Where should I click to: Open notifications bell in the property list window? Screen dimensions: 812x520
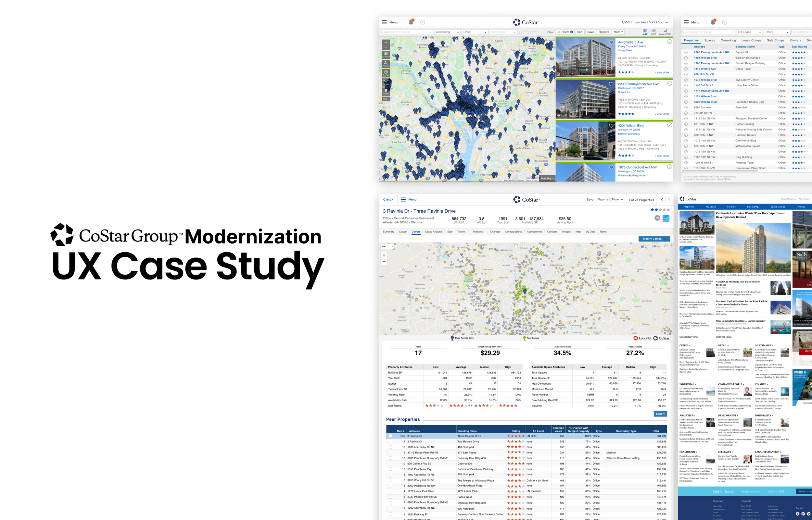click(x=713, y=22)
